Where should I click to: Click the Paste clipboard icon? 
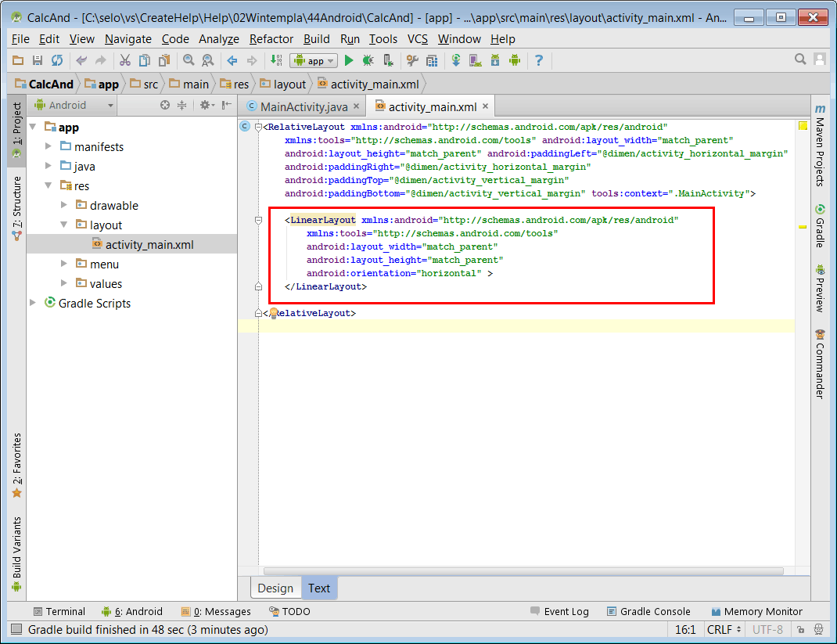coord(164,60)
